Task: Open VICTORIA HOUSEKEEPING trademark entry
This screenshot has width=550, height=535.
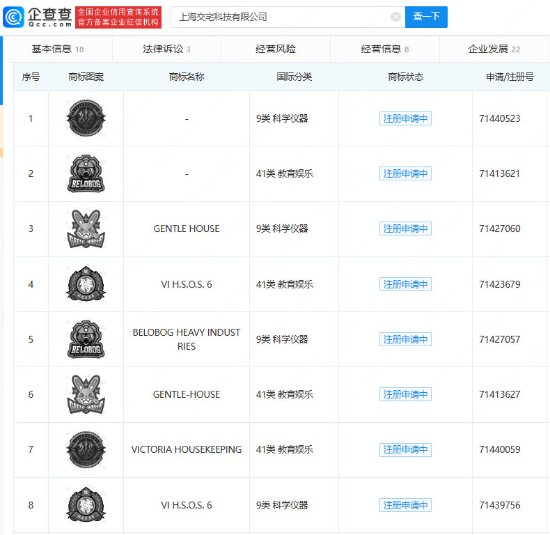Action: click(186, 449)
